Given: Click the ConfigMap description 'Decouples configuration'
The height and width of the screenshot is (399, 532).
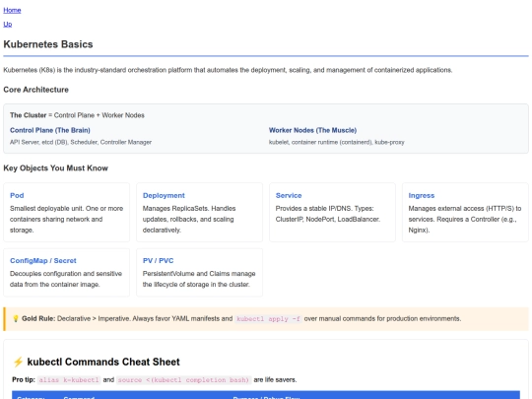Looking at the screenshot, I should coord(66,279).
